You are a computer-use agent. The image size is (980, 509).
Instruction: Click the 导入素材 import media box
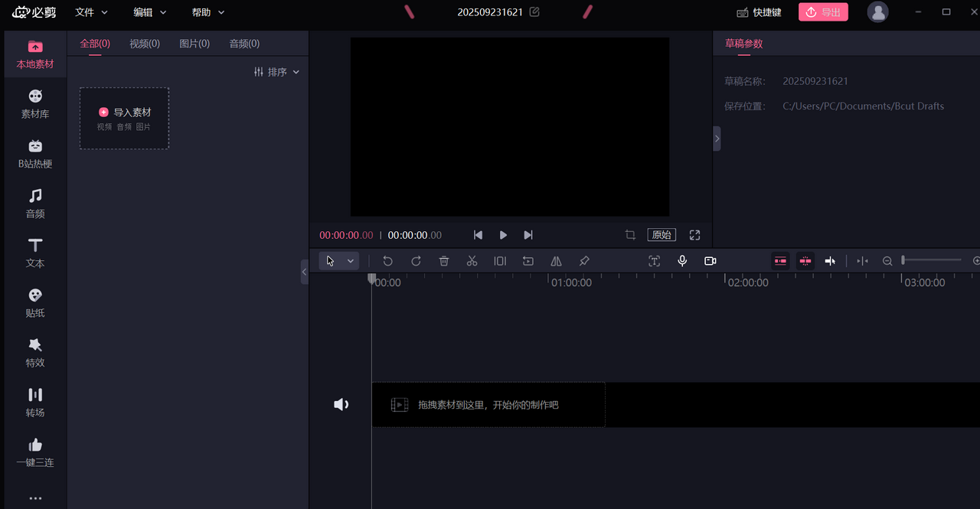[125, 118]
